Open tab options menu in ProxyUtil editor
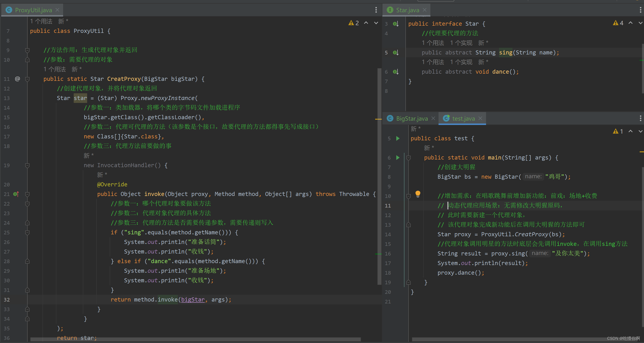 (376, 10)
